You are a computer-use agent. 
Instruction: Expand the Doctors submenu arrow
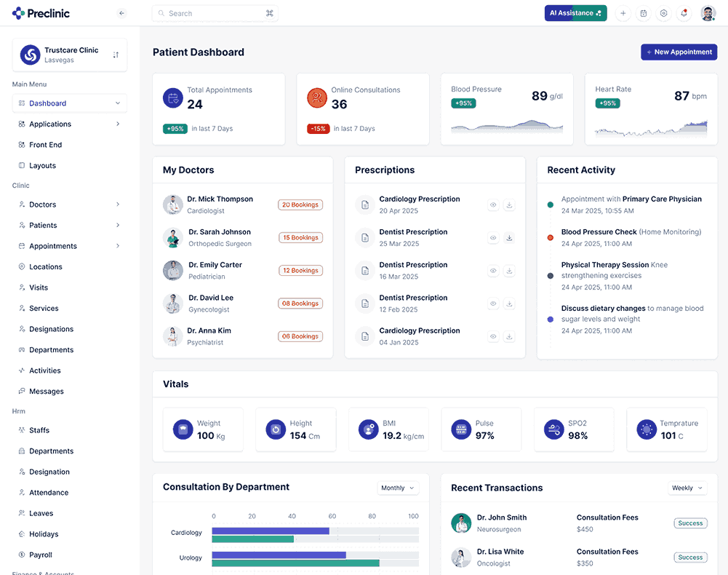coord(118,205)
